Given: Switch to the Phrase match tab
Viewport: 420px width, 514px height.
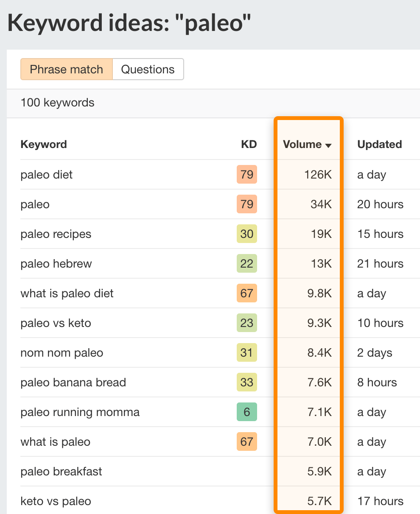Looking at the screenshot, I should pyautogui.click(x=67, y=70).
